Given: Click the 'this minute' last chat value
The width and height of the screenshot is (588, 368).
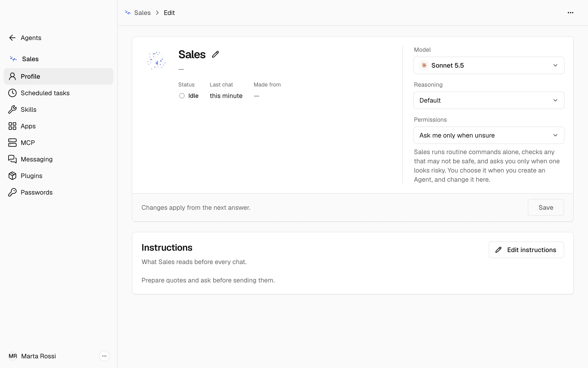Looking at the screenshot, I should [x=226, y=96].
